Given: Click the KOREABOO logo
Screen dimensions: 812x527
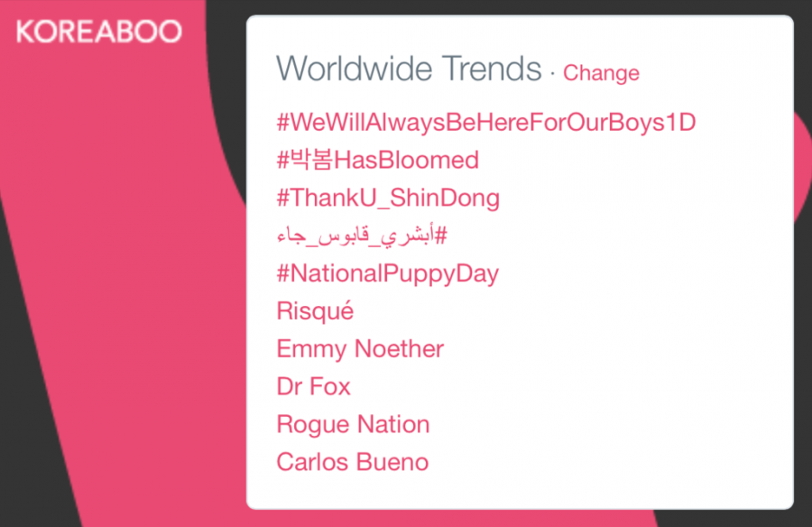Looking at the screenshot, I should point(99,32).
